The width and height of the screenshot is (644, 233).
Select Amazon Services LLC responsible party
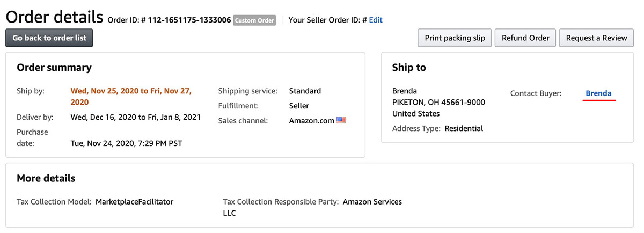tap(312, 207)
